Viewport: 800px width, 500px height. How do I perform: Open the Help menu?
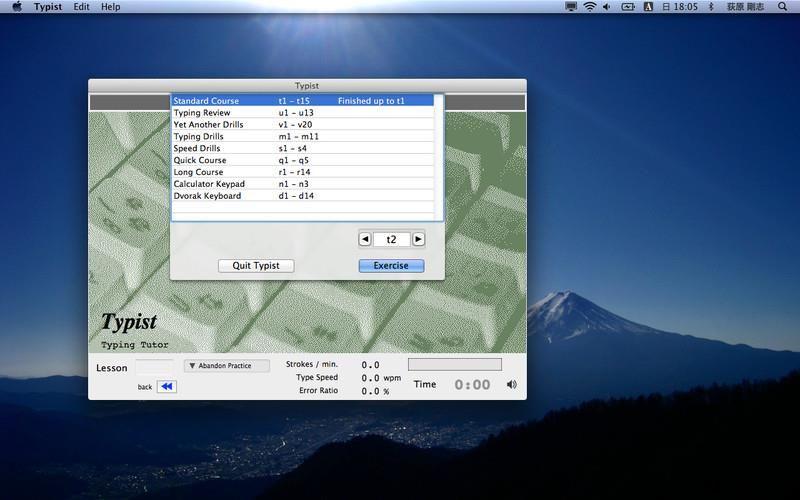[111, 7]
